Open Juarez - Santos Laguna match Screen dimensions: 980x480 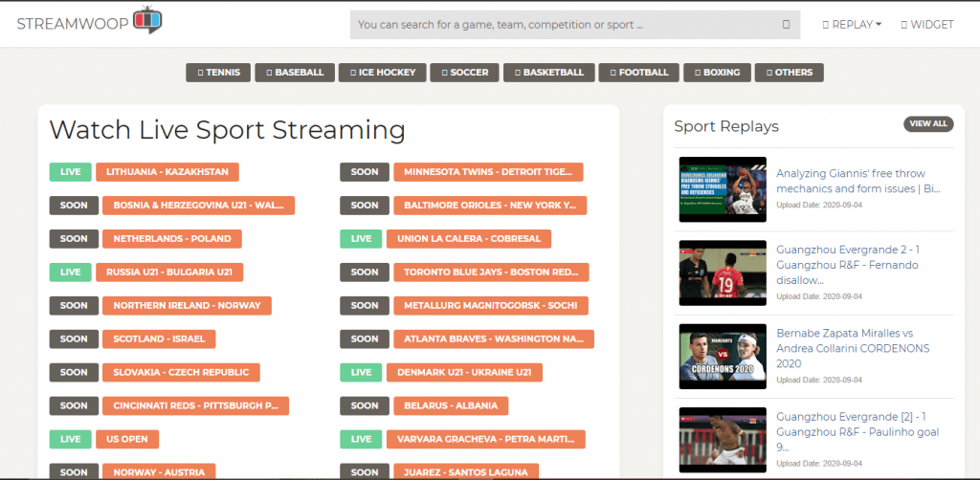(x=466, y=472)
